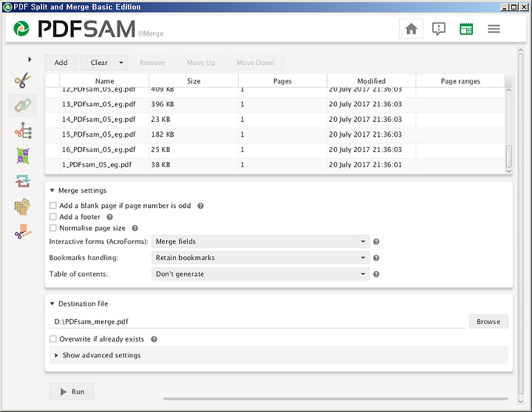Open the Clear button dropdown arrow
532x412 pixels.
click(121, 63)
